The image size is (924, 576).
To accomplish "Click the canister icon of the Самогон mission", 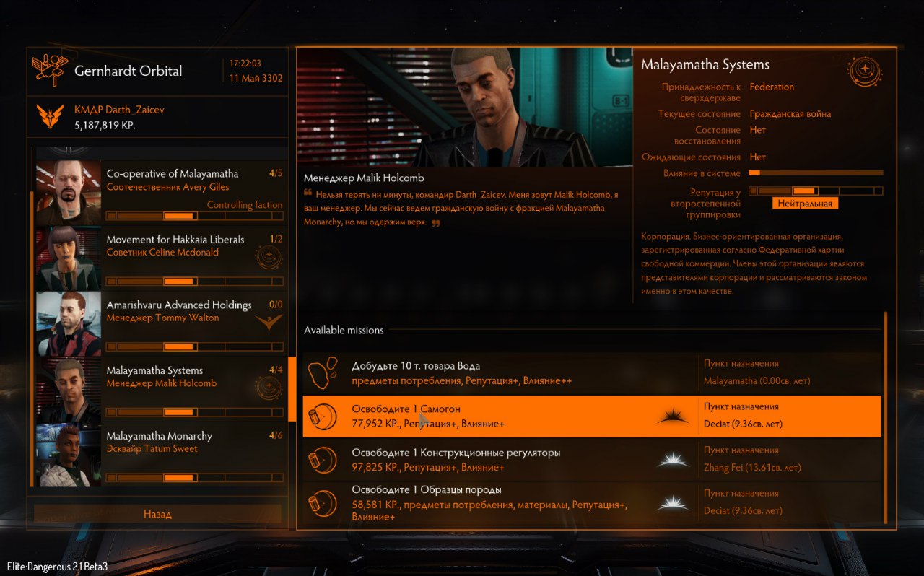I will pos(322,416).
